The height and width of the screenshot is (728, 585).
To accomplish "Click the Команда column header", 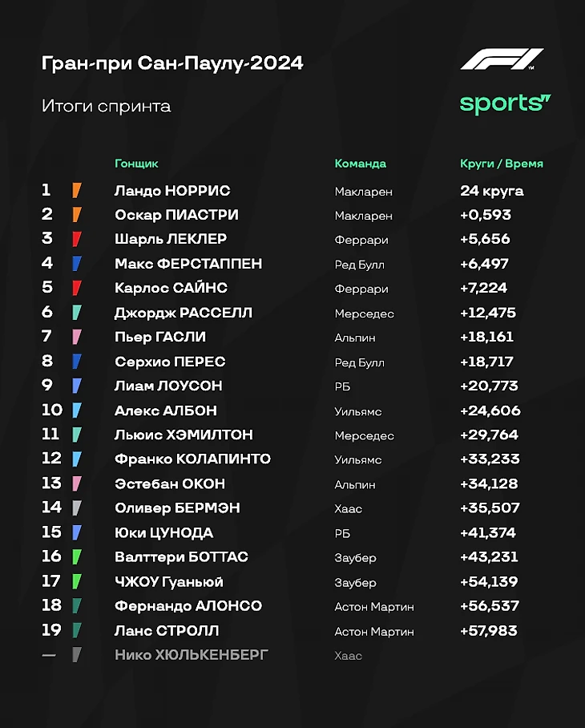I will 360,164.
